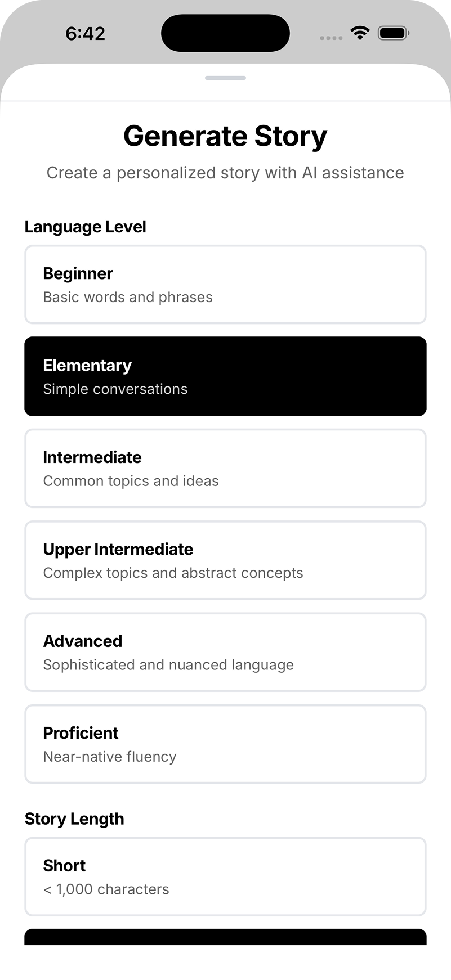Screen dimensions: 451x980
Task: Click the Language Level section label
Action: coord(86,227)
